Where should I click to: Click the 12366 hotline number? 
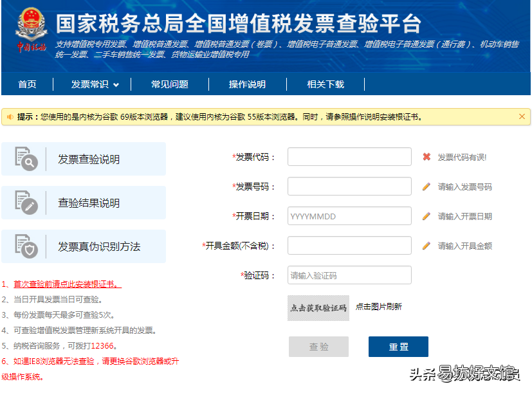[x=102, y=346]
